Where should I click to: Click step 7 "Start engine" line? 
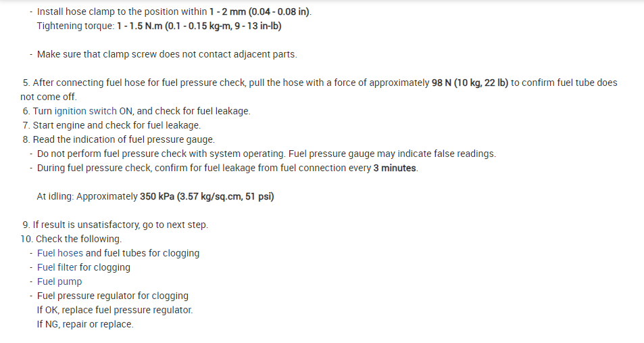point(112,125)
